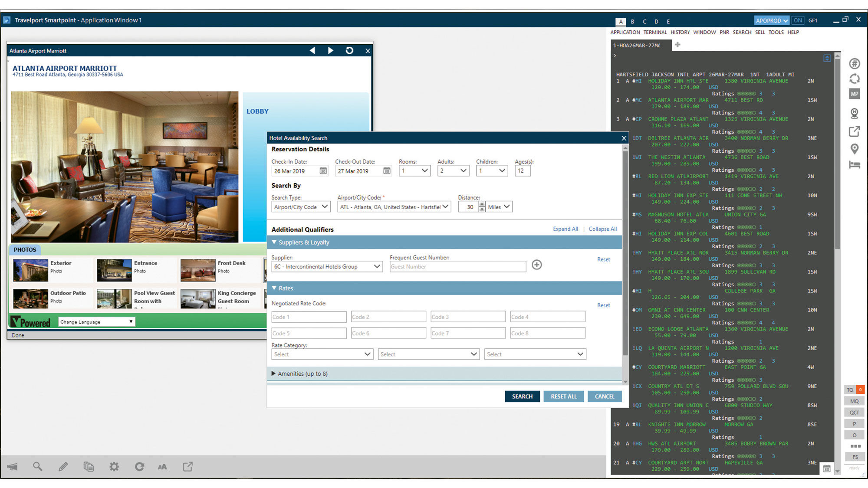
Task: Click the SEARCH button
Action: point(522,396)
